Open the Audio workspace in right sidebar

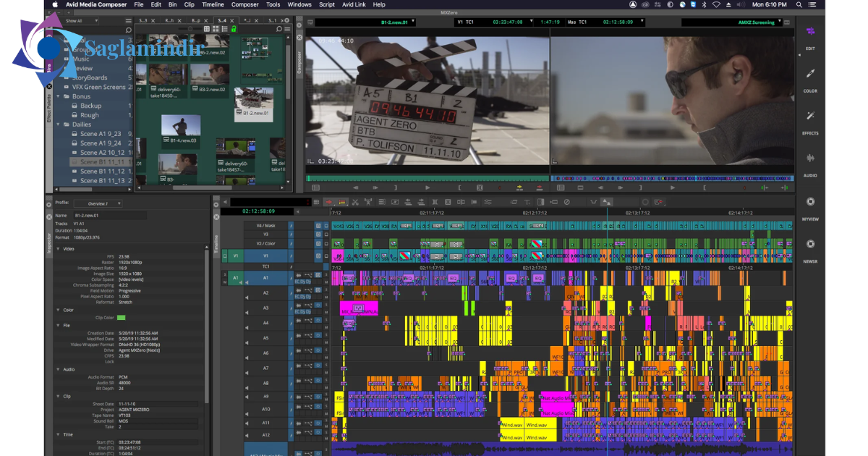click(x=810, y=164)
